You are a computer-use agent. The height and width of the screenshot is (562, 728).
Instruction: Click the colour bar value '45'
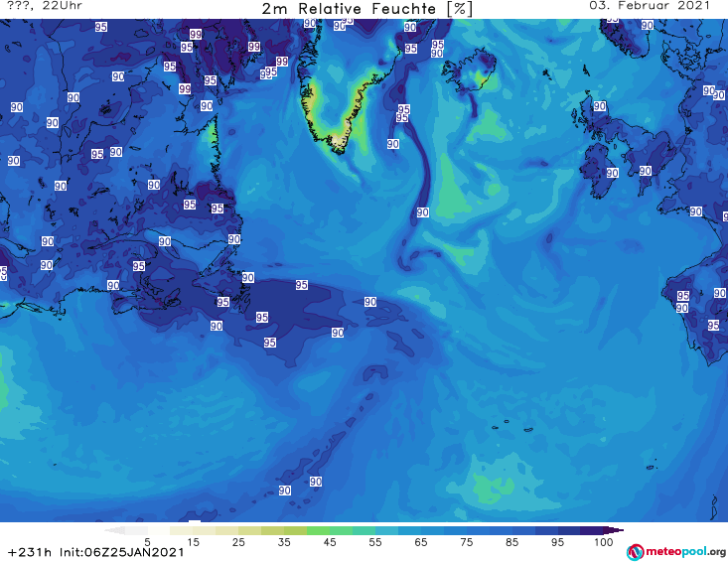[330, 542]
